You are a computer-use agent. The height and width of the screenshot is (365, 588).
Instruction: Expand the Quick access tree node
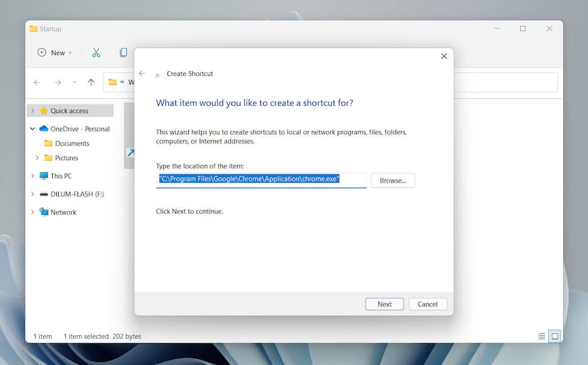click(33, 110)
